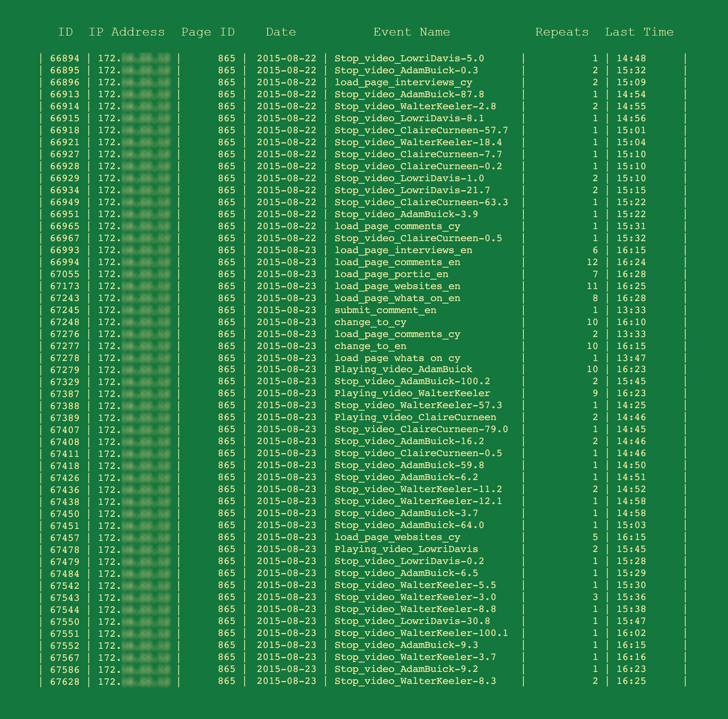Click the Stop_video_AdamBuick-100.2 event
This screenshot has width=728, height=719.
coord(412,381)
